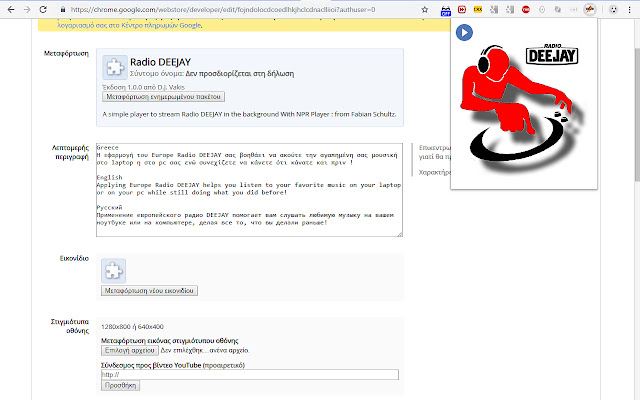Reload the current page
The width and height of the screenshot is (640, 400).
[x=43, y=9]
